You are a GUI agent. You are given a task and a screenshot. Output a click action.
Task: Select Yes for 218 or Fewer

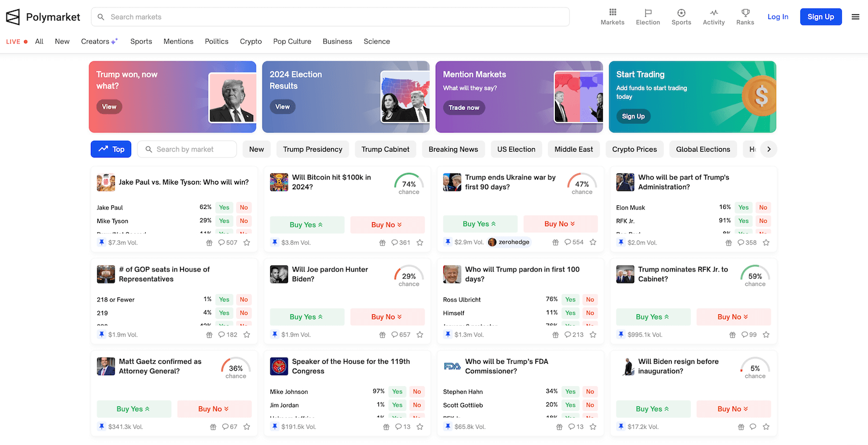pyautogui.click(x=224, y=299)
